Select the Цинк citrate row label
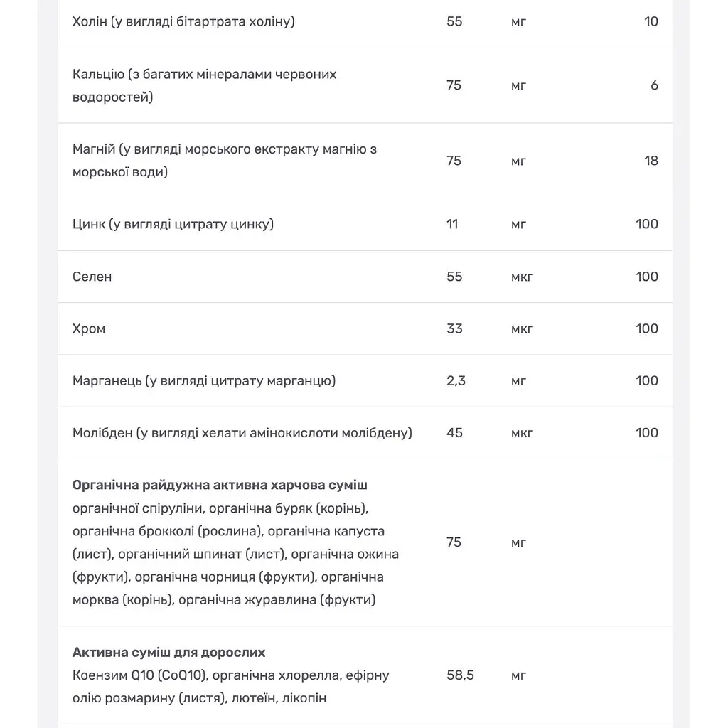Image resolution: width=728 pixels, height=728 pixels. point(173,224)
